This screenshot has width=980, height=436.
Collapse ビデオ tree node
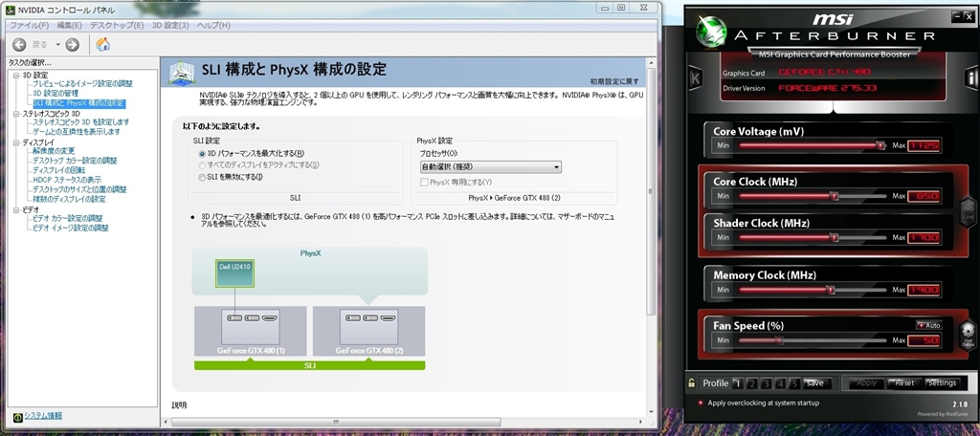tap(17, 209)
